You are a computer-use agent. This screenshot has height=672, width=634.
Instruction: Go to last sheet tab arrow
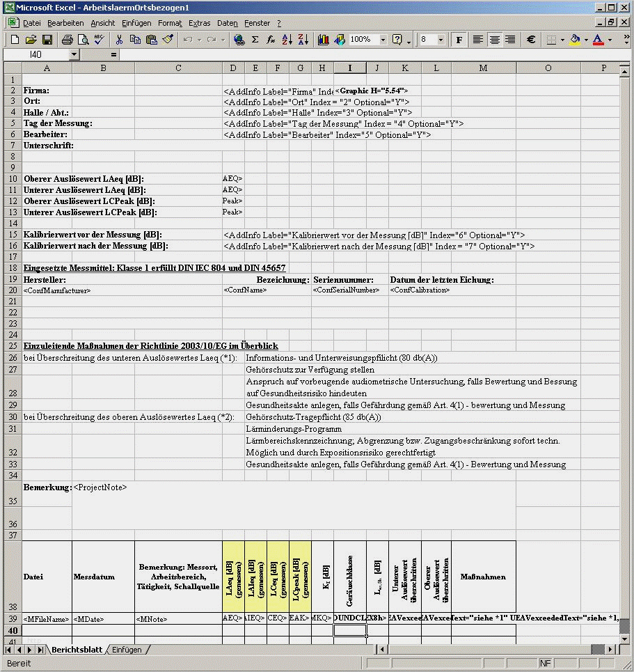(40, 650)
